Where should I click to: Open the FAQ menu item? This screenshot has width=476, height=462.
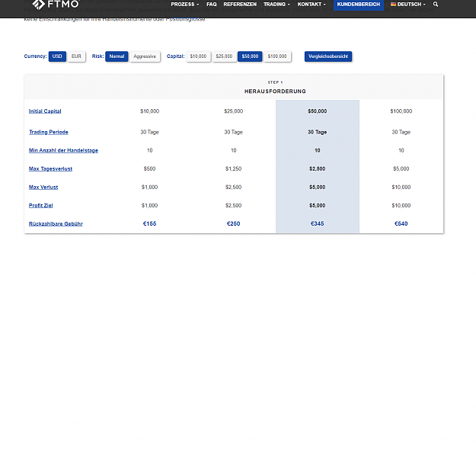click(212, 5)
